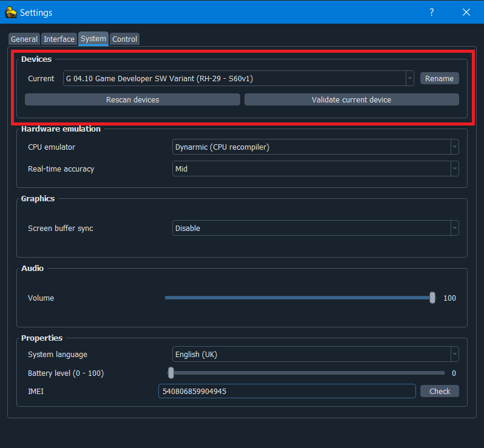Click the question mark help button
This screenshot has height=448, width=484.
[x=431, y=12]
